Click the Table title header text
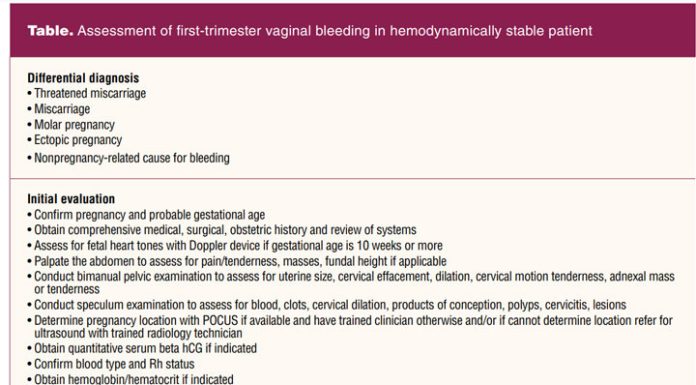696x385 pixels. click(x=310, y=31)
